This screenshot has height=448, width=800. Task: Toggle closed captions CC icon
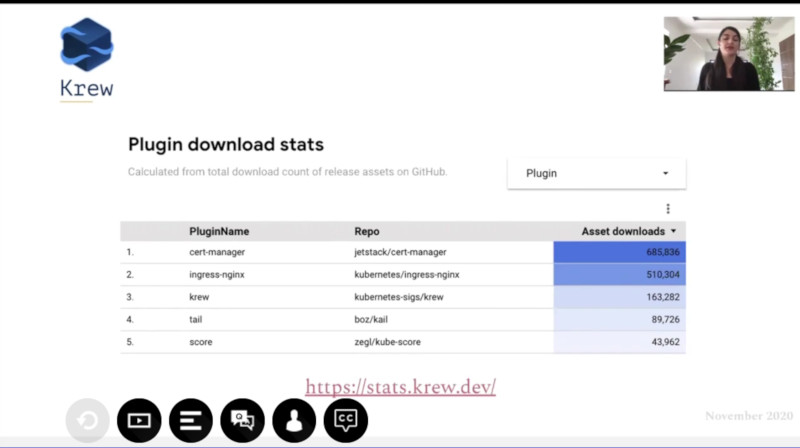(345, 420)
